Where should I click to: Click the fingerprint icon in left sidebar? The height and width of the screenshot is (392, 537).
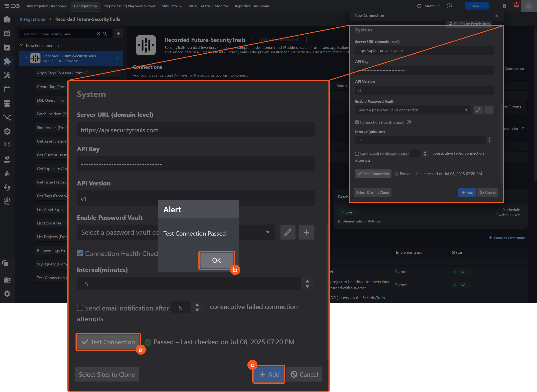7,201
